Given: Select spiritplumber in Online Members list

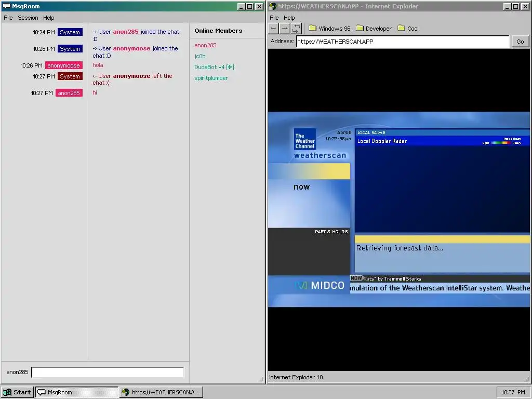Looking at the screenshot, I should [x=211, y=78].
